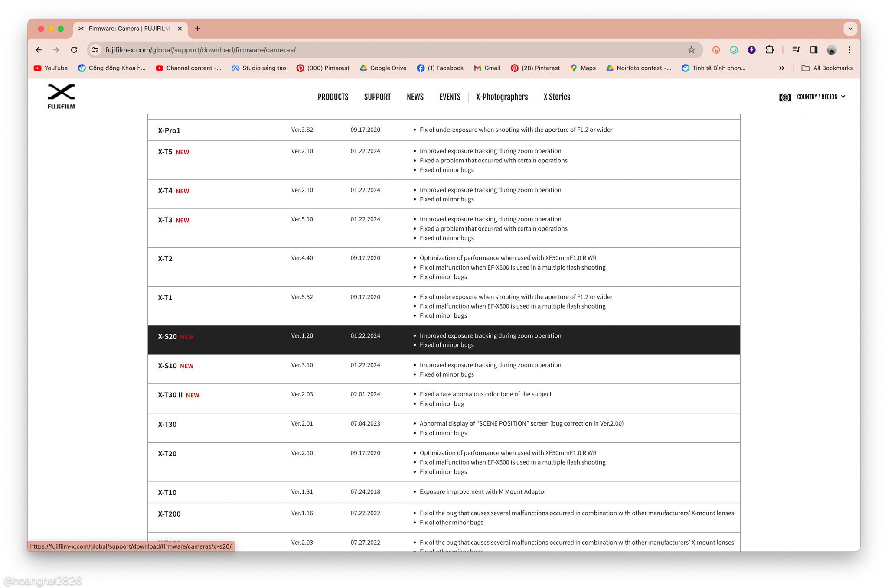Open the plain X-T30 firmware link
This screenshot has width=888, height=588.
(x=444, y=428)
